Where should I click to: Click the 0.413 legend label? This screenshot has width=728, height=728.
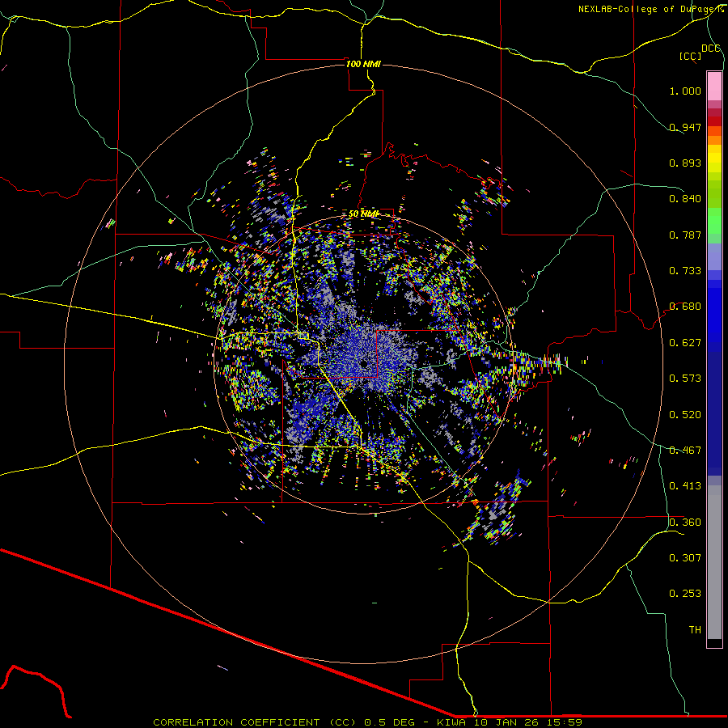point(685,486)
